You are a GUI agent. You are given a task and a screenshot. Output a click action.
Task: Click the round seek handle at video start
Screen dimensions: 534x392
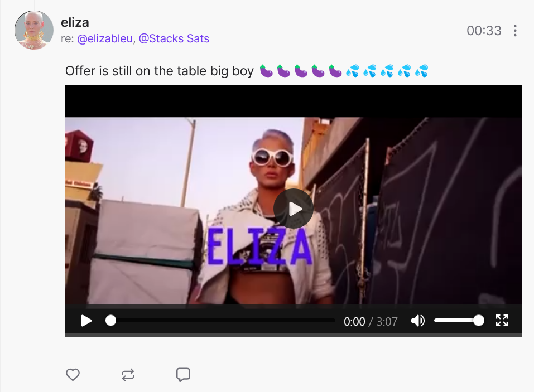click(x=110, y=321)
